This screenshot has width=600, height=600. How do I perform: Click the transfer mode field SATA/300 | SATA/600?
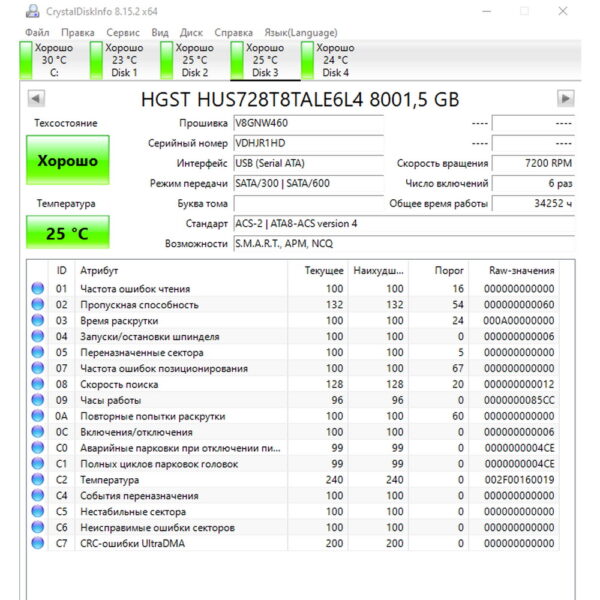point(308,183)
